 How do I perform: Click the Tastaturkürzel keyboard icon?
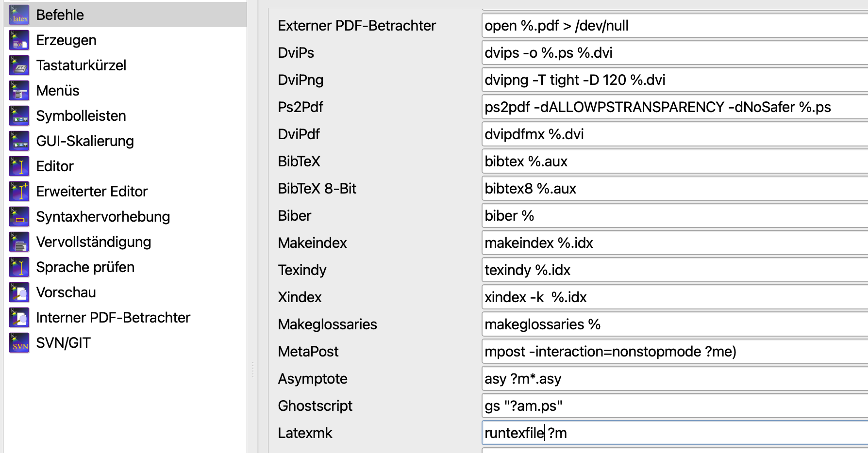(x=19, y=65)
